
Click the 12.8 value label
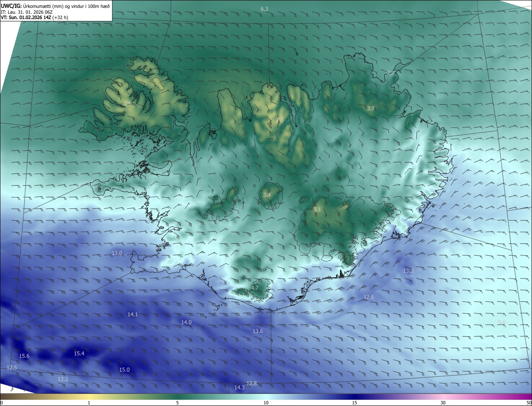coord(251,383)
